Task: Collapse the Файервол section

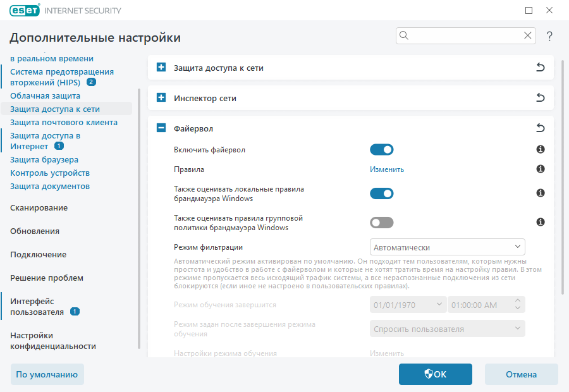Action: (161, 128)
